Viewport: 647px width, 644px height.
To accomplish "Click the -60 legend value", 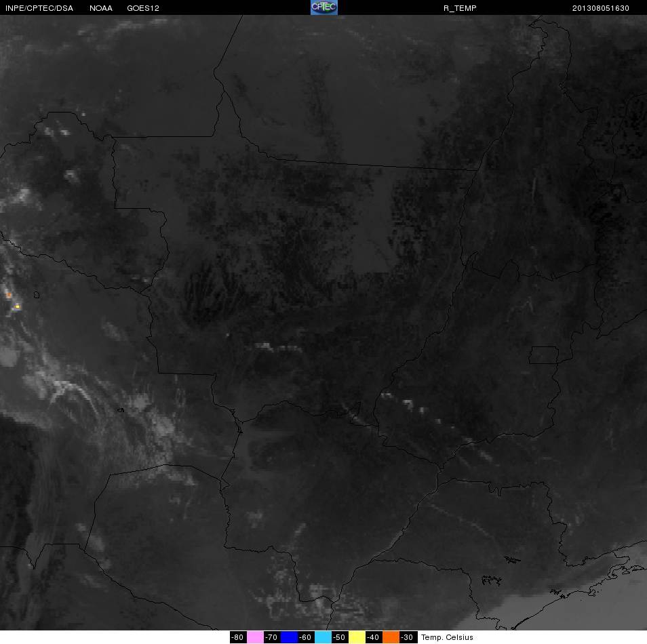I will pos(306,637).
